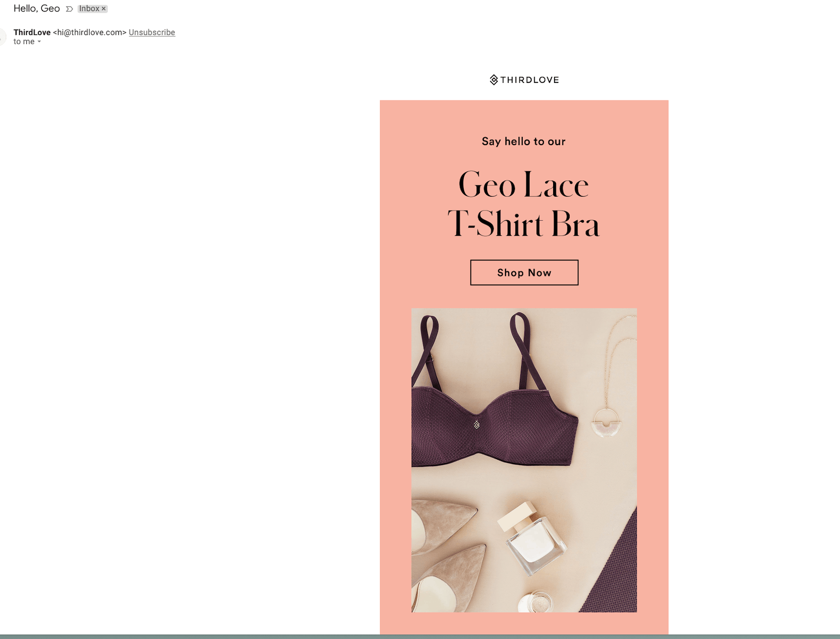
Task: Click the importance marker beside the subject
Action: (x=69, y=9)
